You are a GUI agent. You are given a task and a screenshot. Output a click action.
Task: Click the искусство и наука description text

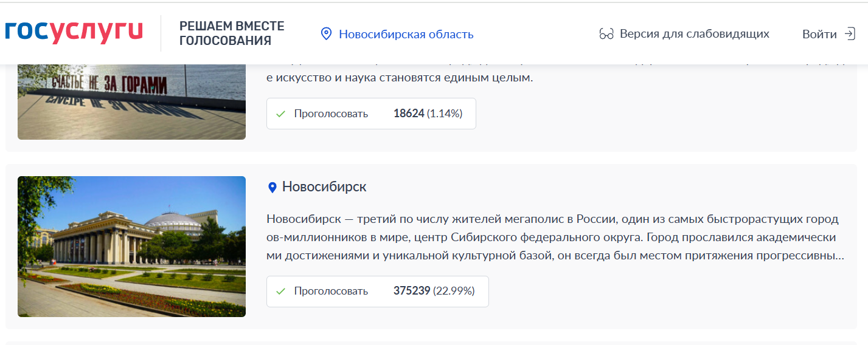tap(400, 78)
